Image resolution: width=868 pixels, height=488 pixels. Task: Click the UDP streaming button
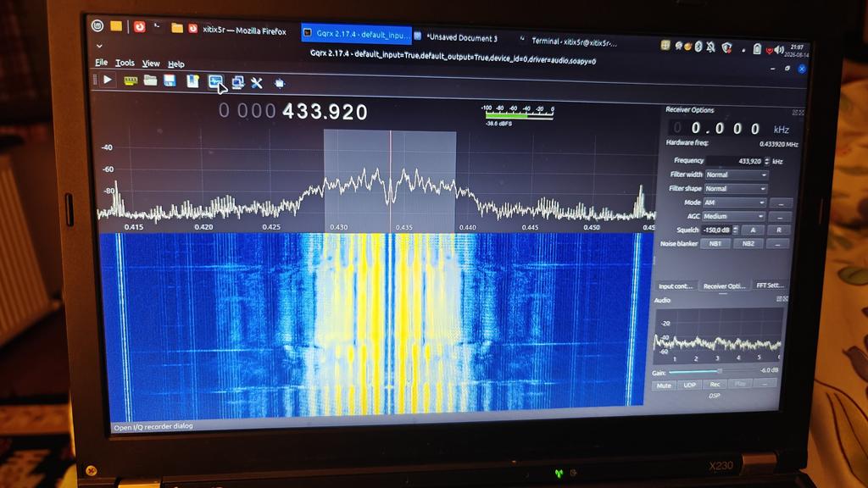click(689, 385)
